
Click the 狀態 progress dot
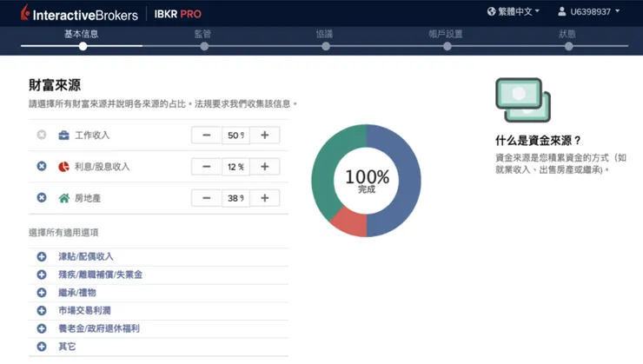pyautogui.click(x=569, y=46)
